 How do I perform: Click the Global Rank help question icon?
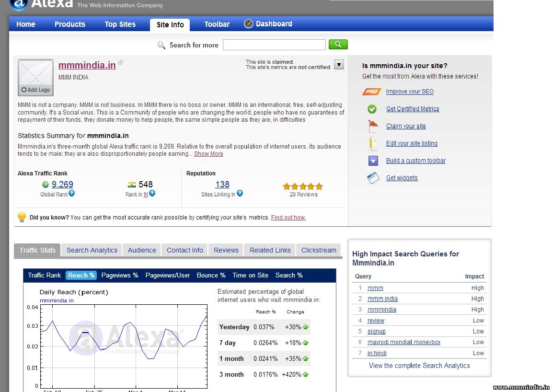coord(72,194)
